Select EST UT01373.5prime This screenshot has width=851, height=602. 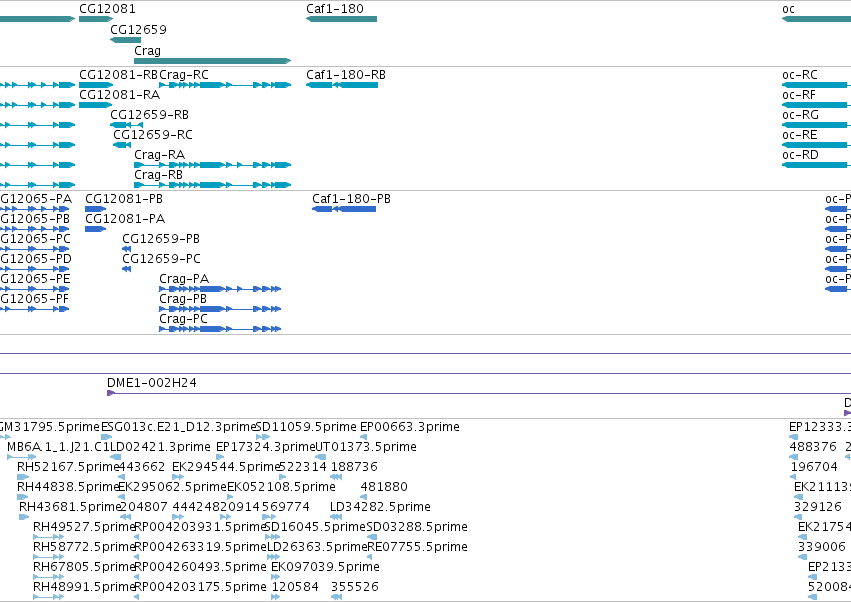320,457
